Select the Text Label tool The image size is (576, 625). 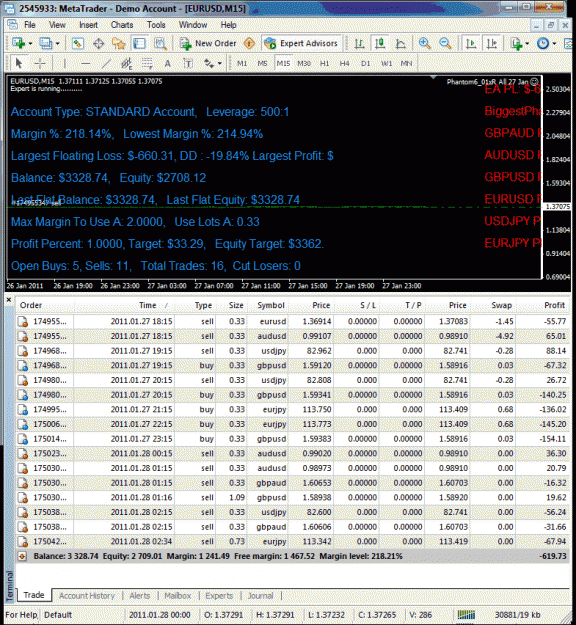pyautogui.click(x=188, y=63)
